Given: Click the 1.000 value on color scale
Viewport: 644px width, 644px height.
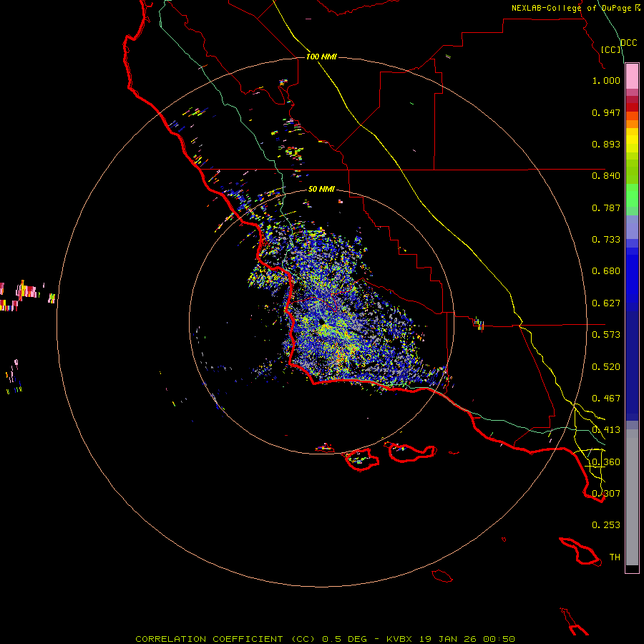Looking at the screenshot, I should [x=606, y=80].
